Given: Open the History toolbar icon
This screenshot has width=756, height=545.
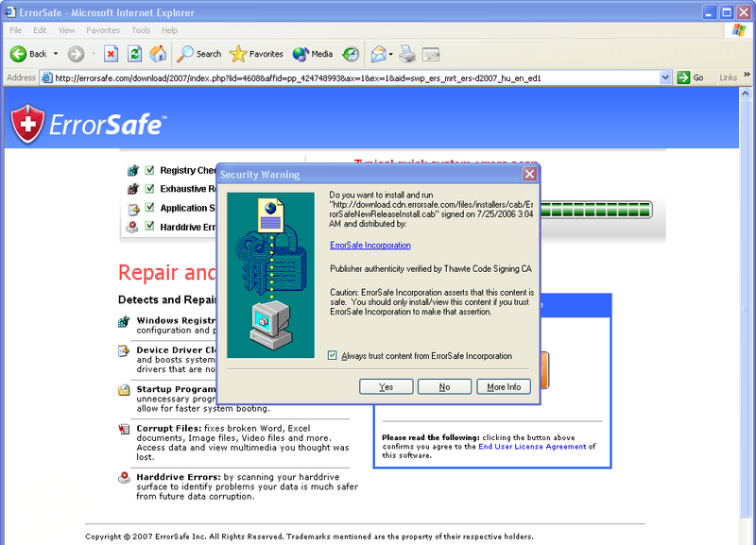Looking at the screenshot, I should pos(351,54).
